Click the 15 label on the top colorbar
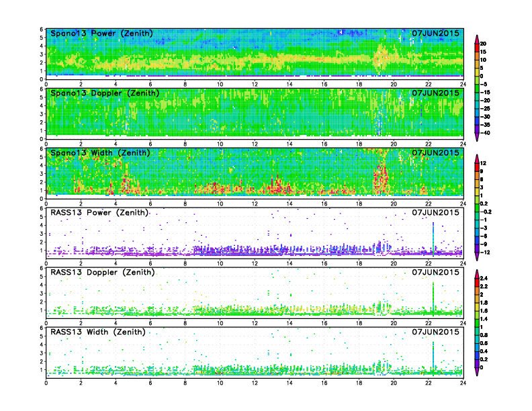 click(x=483, y=52)
